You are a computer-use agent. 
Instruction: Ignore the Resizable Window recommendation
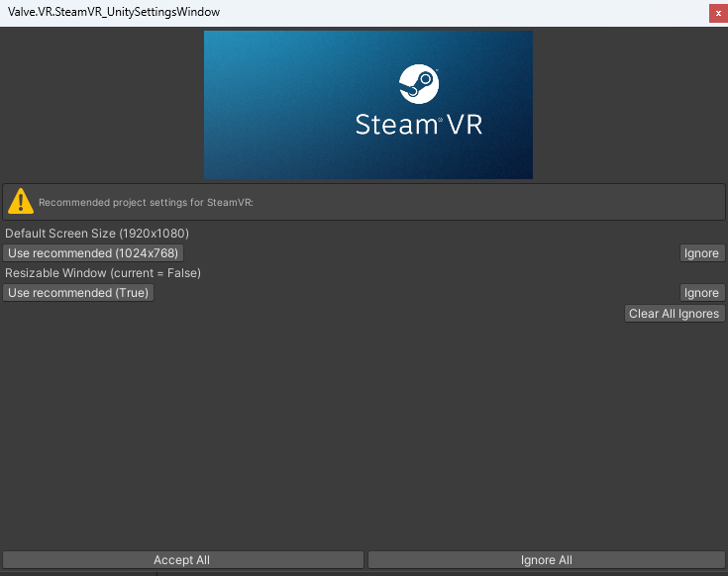(701, 293)
